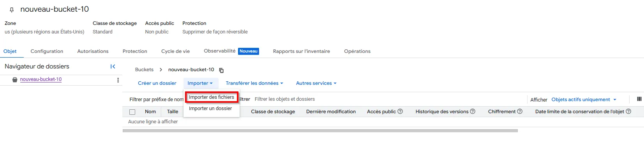644x142 pixels.
Task: Open nouveau-bucket-10 link in folder tree
Action: 41,79
